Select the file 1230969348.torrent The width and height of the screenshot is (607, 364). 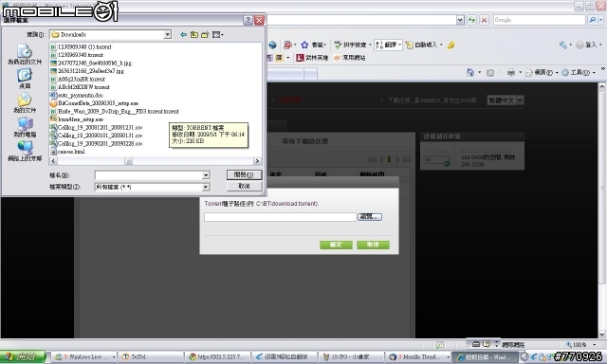pyautogui.click(x=77, y=55)
